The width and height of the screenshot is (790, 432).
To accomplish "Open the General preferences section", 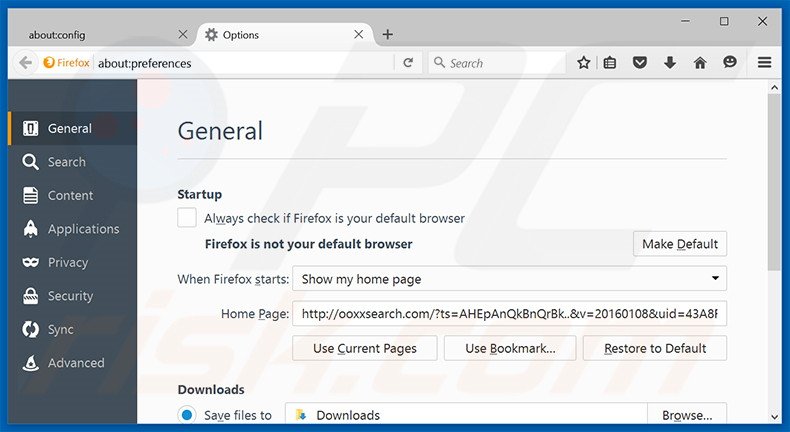I will pos(73,129).
